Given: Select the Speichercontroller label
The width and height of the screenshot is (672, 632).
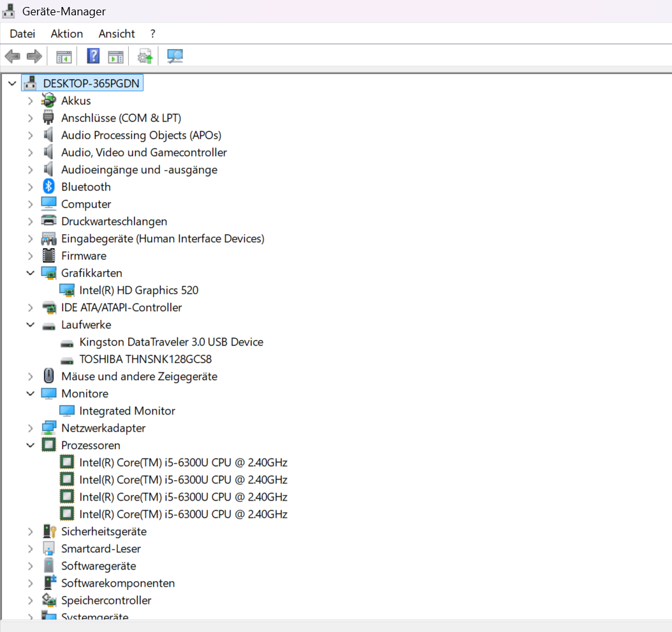Looking at the screenshot, I should (x=106, y=600).
